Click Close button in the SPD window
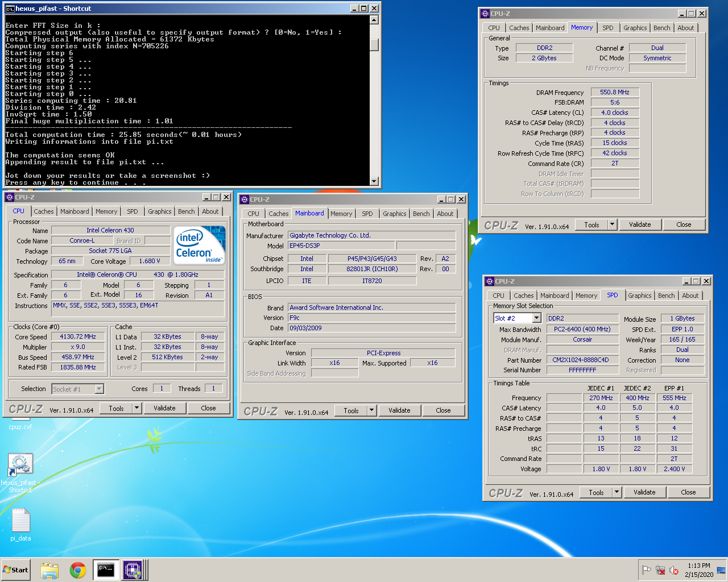Screen dimensions: 728x582 pyautogui.click(x=688, y=492)
